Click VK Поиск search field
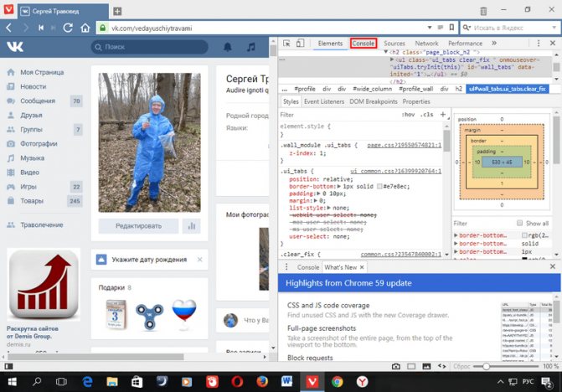 [149, 47]
